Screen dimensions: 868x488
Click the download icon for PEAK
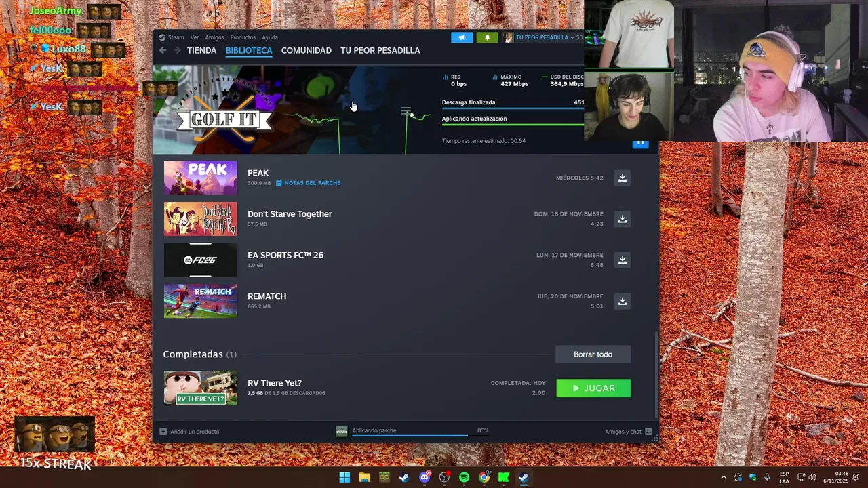pos(622,178)
